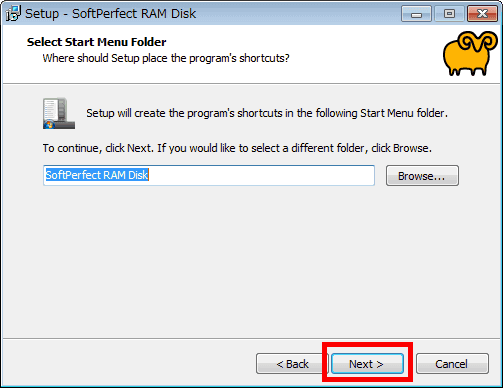Close the Setup window with the X
The width and height of the screenshot is (503, 388).
(482, 14)
